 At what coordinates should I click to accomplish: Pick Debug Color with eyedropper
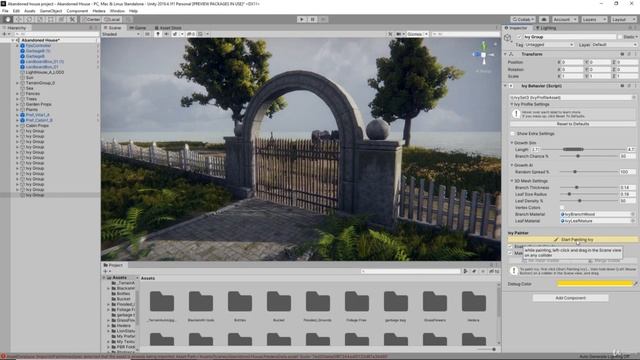click(635, 283)
